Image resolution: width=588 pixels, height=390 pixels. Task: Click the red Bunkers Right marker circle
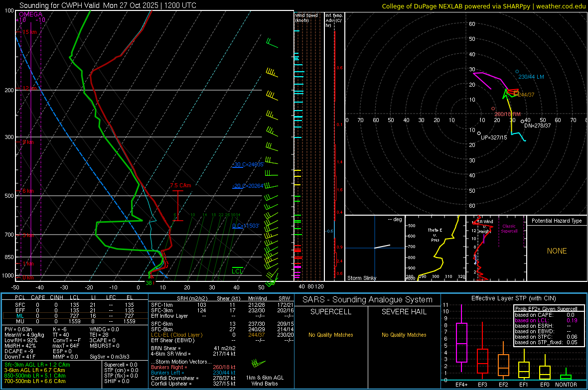click(493, 109)
